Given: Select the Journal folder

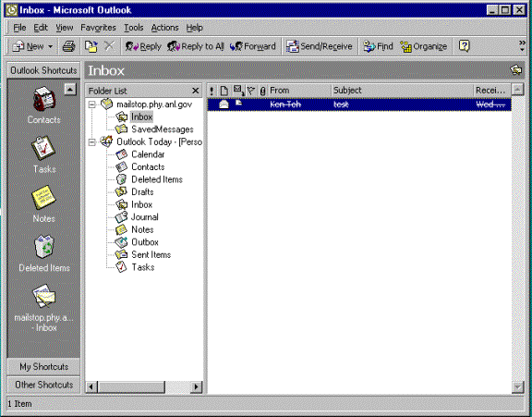Looking at the screenshot, I should (144, 217).
